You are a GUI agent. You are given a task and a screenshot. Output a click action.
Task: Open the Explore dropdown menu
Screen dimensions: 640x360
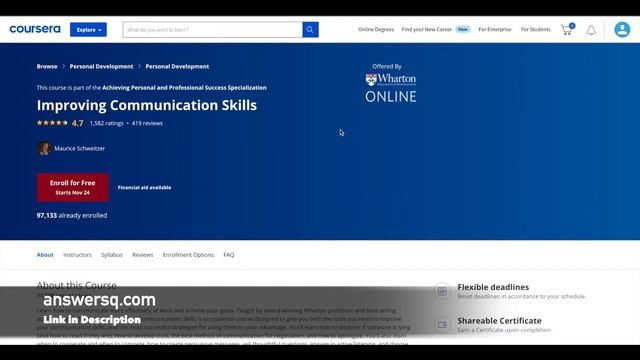tap(88, 29)
